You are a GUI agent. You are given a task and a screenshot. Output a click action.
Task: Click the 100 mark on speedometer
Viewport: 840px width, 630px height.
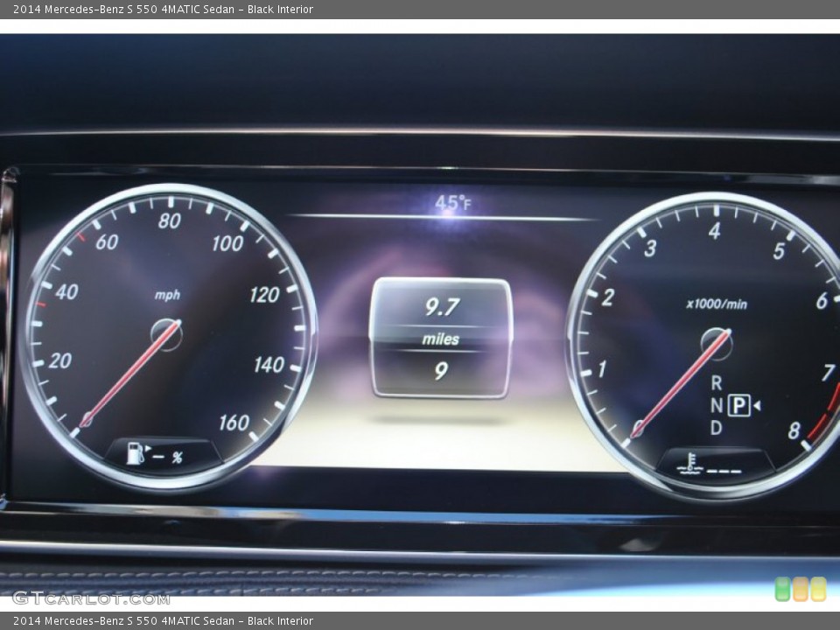[227, 244]
